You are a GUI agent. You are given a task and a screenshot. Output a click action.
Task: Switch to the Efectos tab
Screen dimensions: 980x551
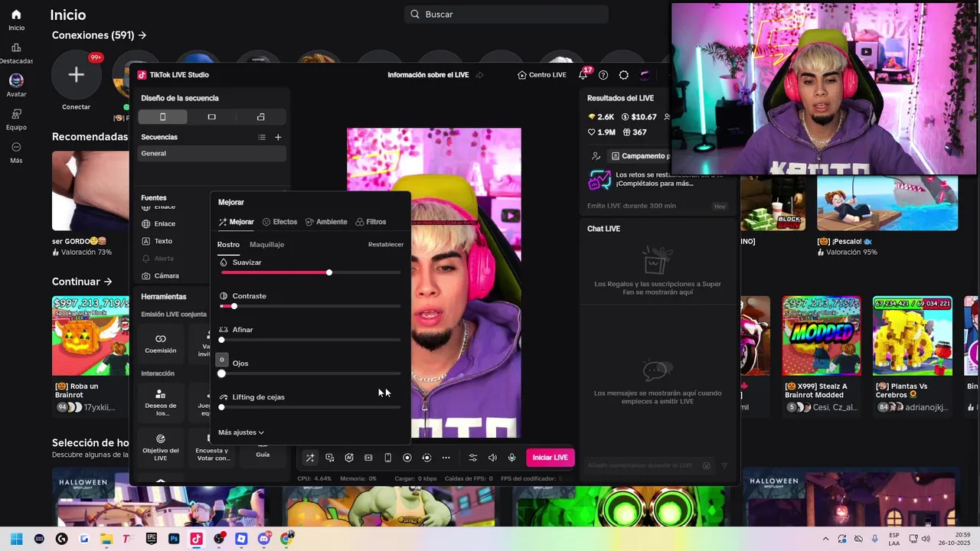point(279,222)
